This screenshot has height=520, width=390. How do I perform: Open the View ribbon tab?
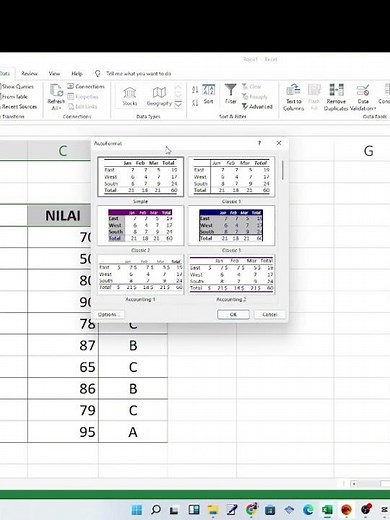(54, 73)
